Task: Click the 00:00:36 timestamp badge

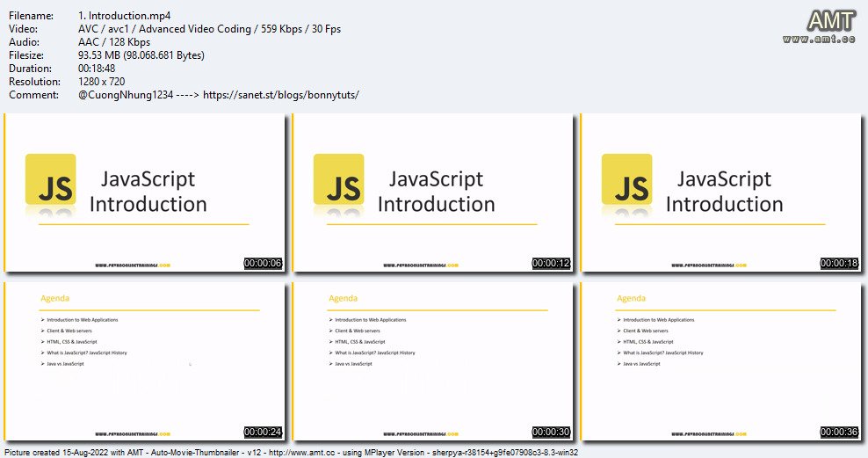Action: (839, 432)
